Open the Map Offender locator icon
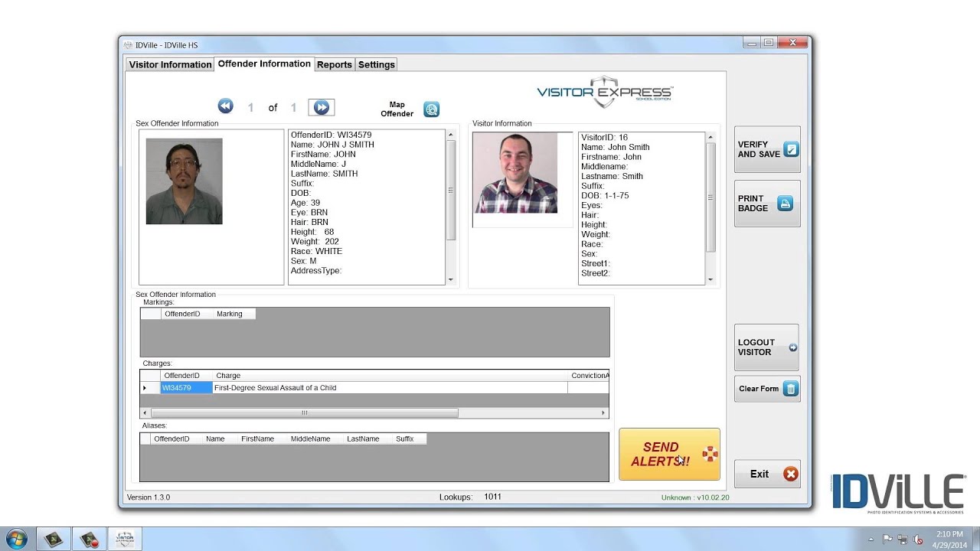The image size is (980, 551). pos(432,109)
